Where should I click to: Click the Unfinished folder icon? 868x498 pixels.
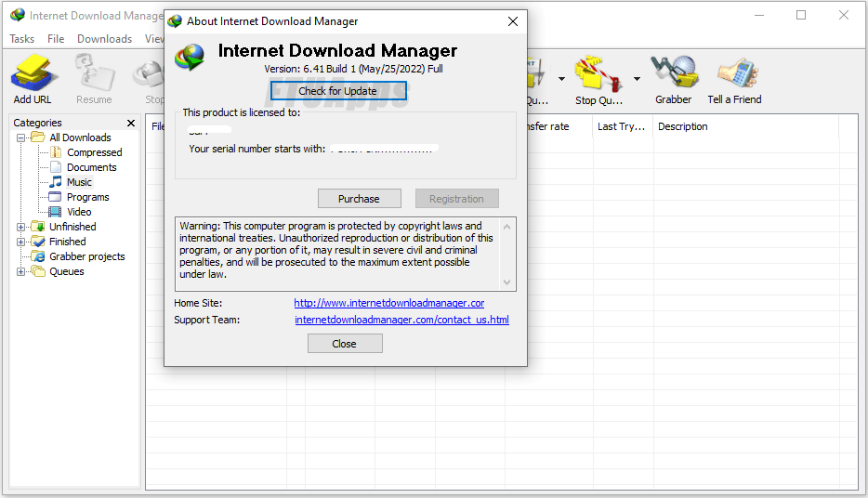[x=38, y=227]
